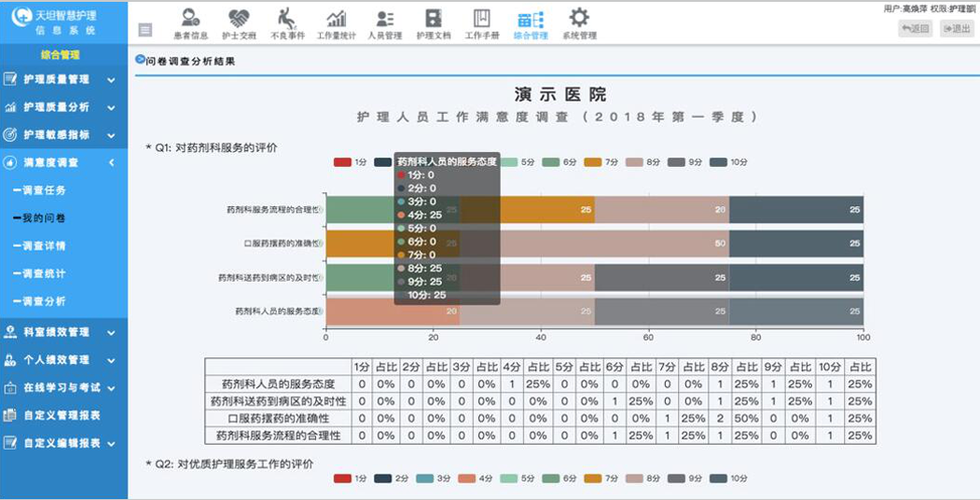The image size is (980, 500).
Task: Click the 退出 logout button
Action: pos(956,29)
